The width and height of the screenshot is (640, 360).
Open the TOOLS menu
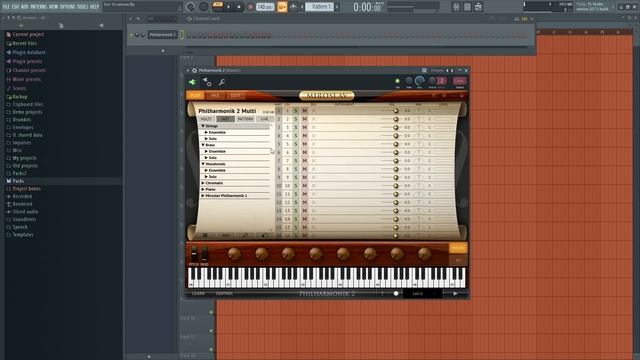[x=82, y=7]
